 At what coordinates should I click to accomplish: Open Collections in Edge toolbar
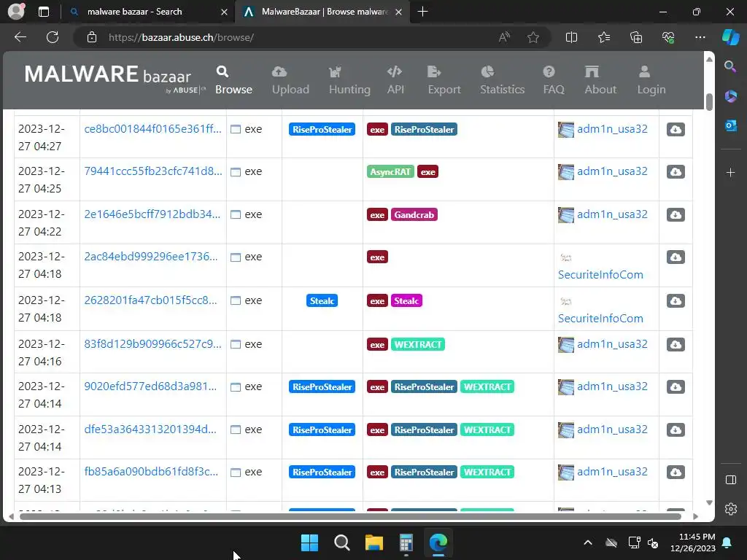636,37
